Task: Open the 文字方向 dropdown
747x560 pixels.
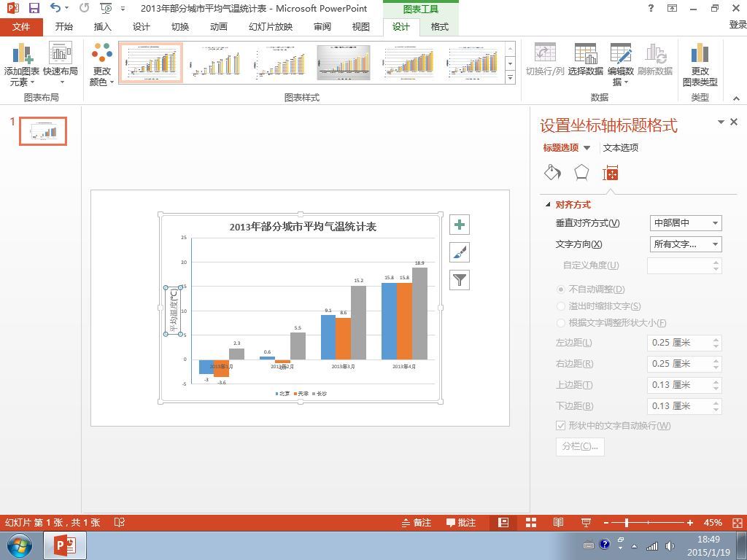Action: point(686,244)
